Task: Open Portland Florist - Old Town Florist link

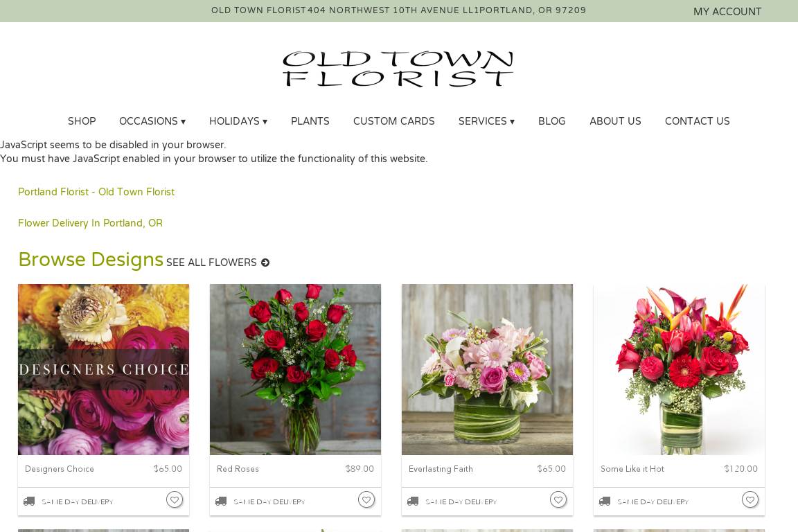Action: coord(96,192)
